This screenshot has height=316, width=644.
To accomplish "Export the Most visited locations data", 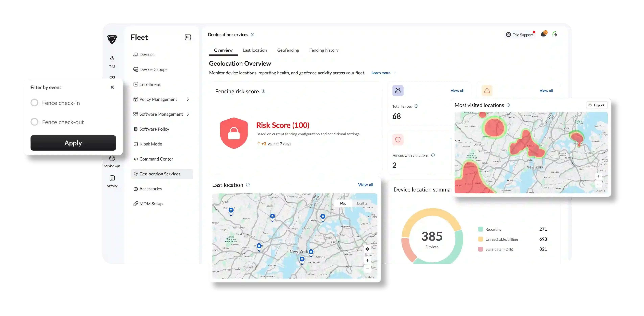I will click(x=596, y=105).
